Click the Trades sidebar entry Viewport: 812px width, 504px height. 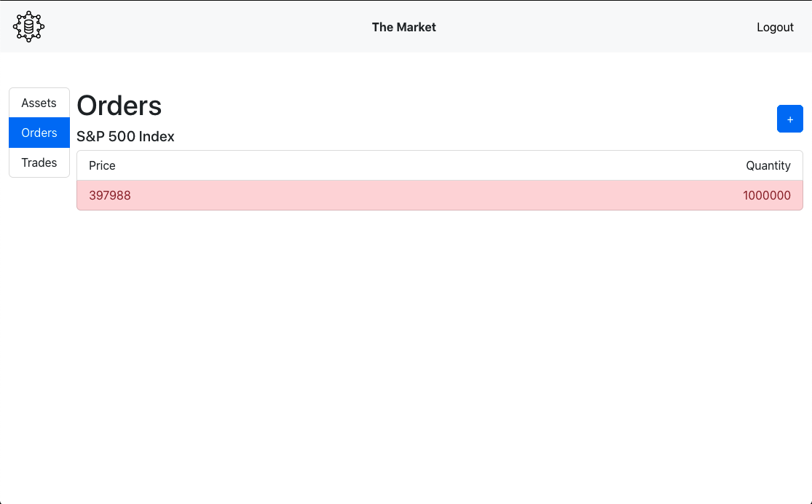[39, 162]
